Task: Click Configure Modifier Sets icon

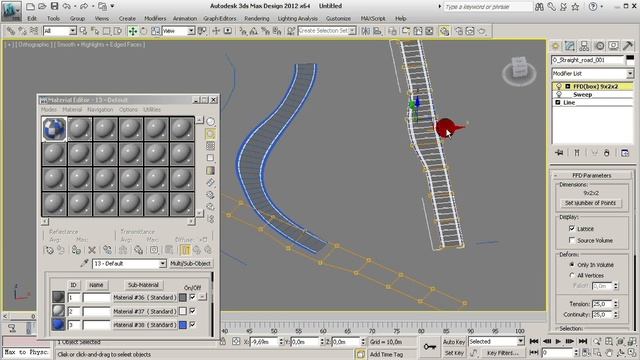Action: [x=625, y=153]
